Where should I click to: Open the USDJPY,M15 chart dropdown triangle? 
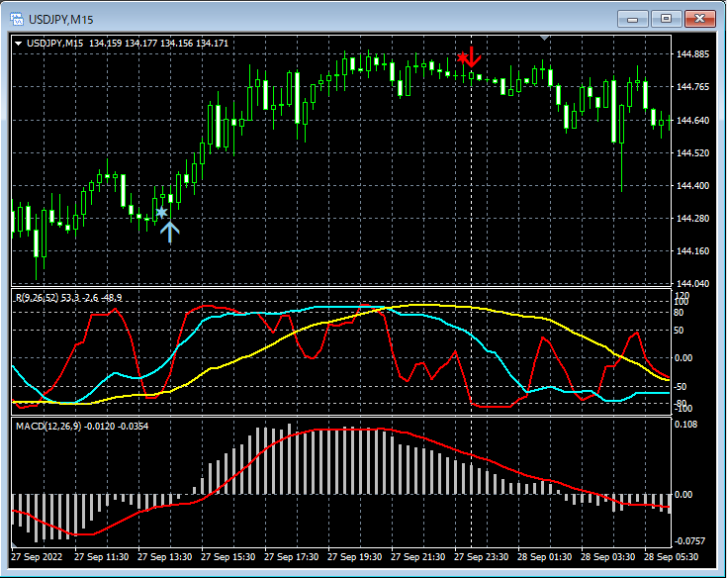(19, 43)
